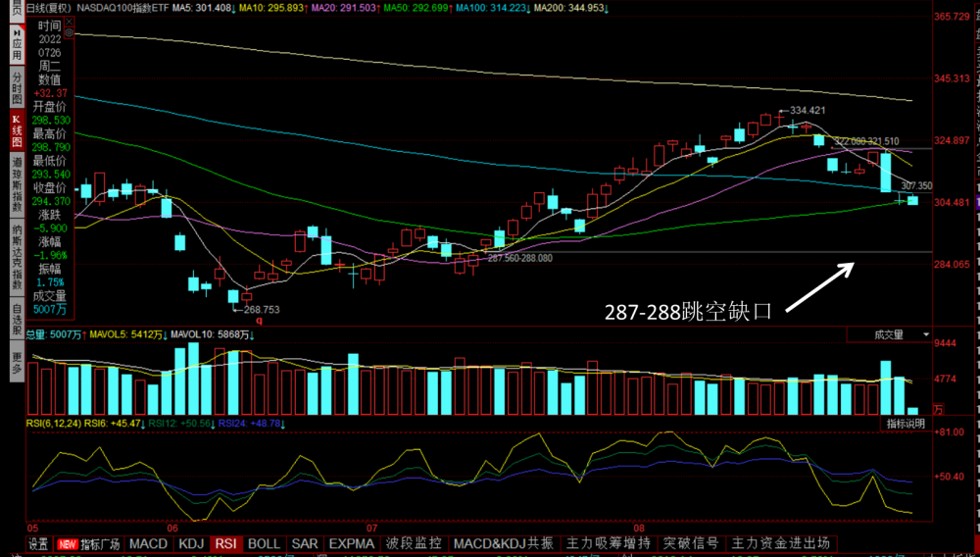Select the BOLL indicator

pos(264,543)
